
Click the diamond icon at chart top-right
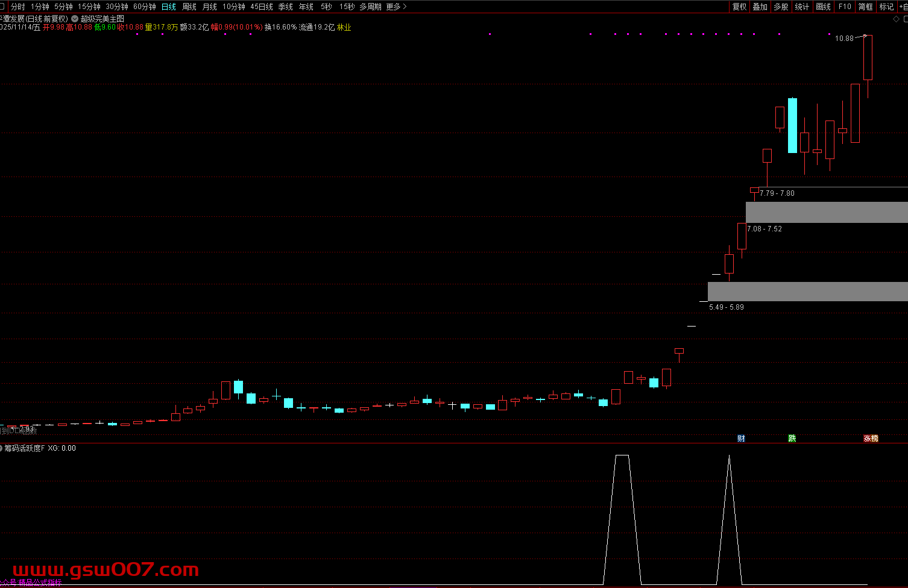[x=896, y=19]
